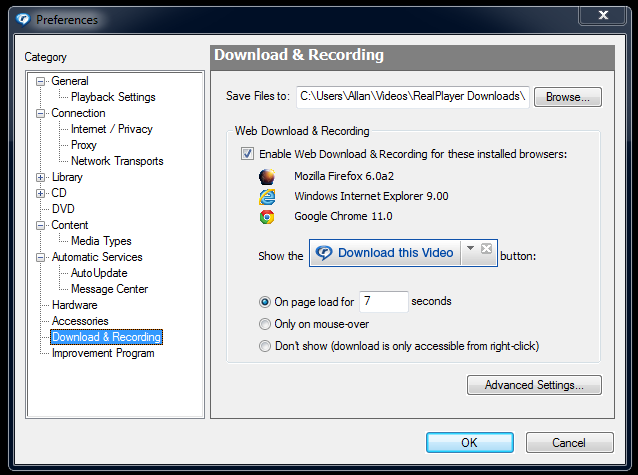Open the Download this Video dropdown arrow
The height and width of the screenshot is (475, 638).
pyautogui.click(x=470, y=248)
